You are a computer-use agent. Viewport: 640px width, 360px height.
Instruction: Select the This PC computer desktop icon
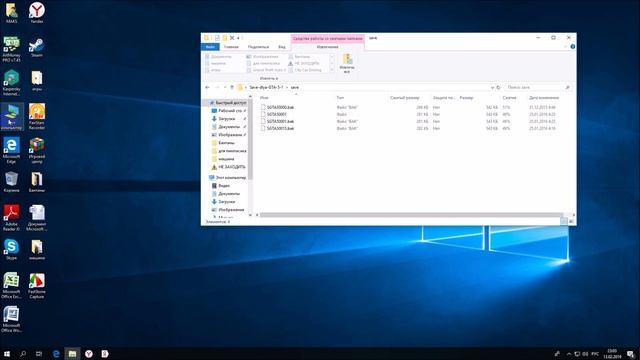pyautogui.click(x=11, y=117)
